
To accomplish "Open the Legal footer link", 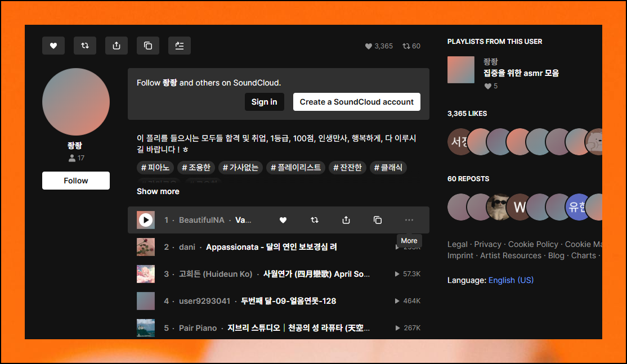I will (457, 244).
